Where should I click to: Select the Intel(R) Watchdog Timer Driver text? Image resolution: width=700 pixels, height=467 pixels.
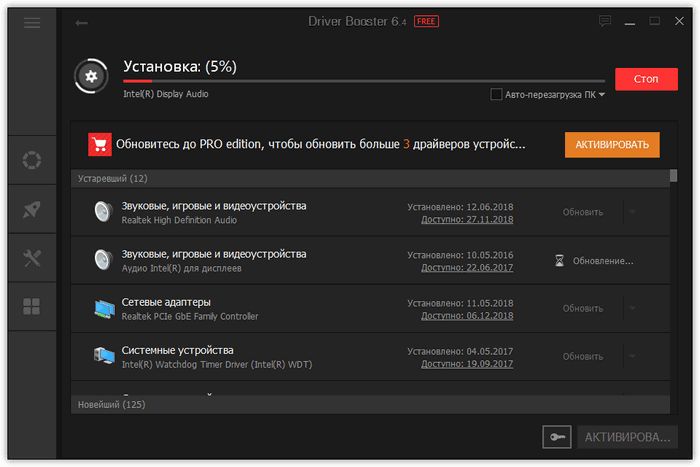coord(217,365)
